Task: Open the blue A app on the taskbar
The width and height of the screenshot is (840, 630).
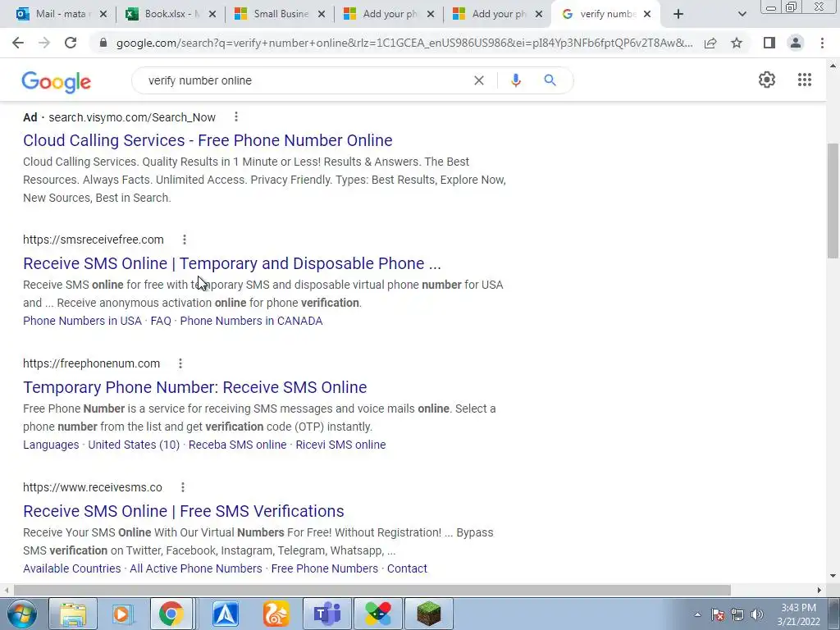Action: pos(226,614)
